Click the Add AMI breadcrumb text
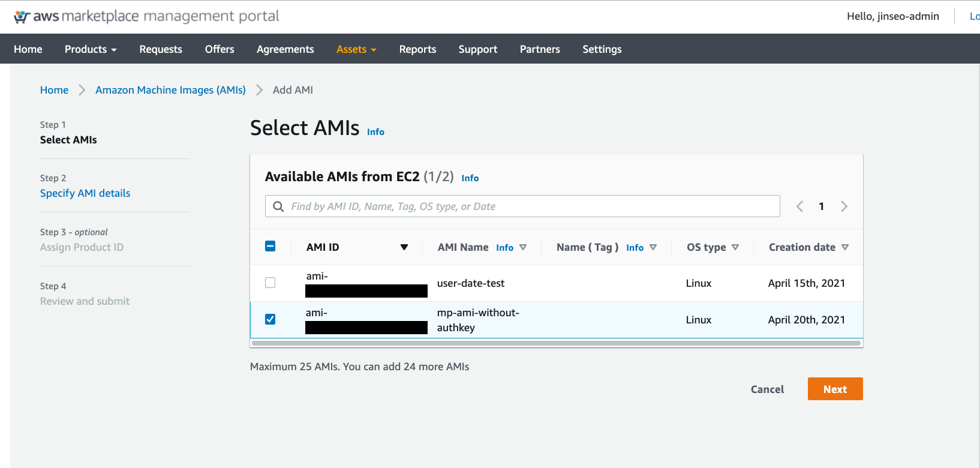 (293, 90)
